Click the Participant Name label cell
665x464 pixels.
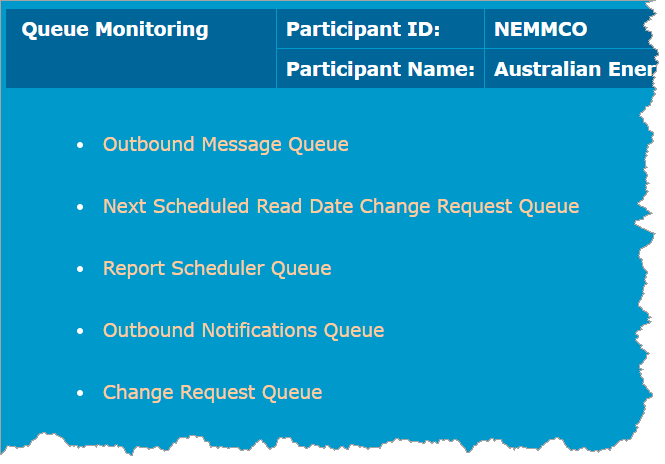380,69
